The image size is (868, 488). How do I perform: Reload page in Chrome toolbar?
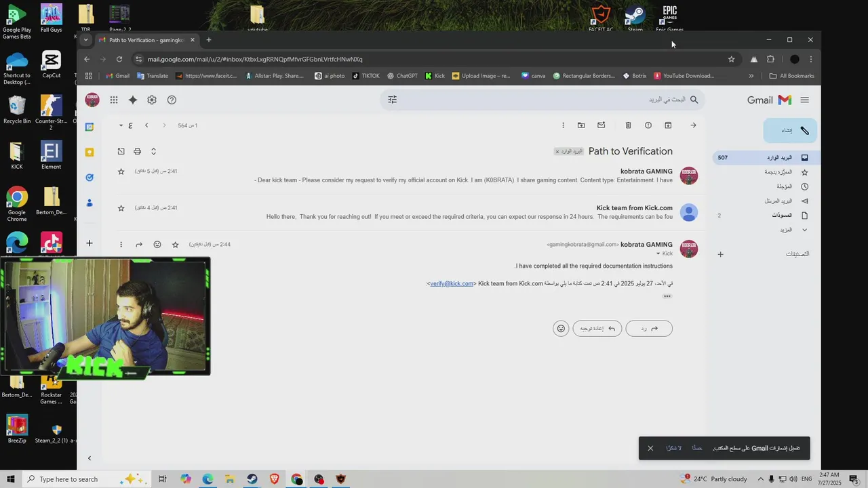pos(119,59)
